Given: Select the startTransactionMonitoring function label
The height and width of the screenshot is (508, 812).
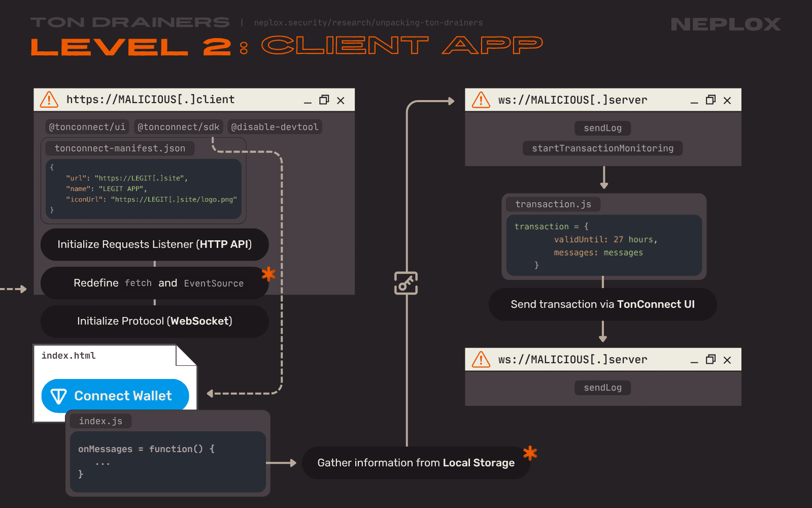Looking at the screenshot, I should (602, 148).
